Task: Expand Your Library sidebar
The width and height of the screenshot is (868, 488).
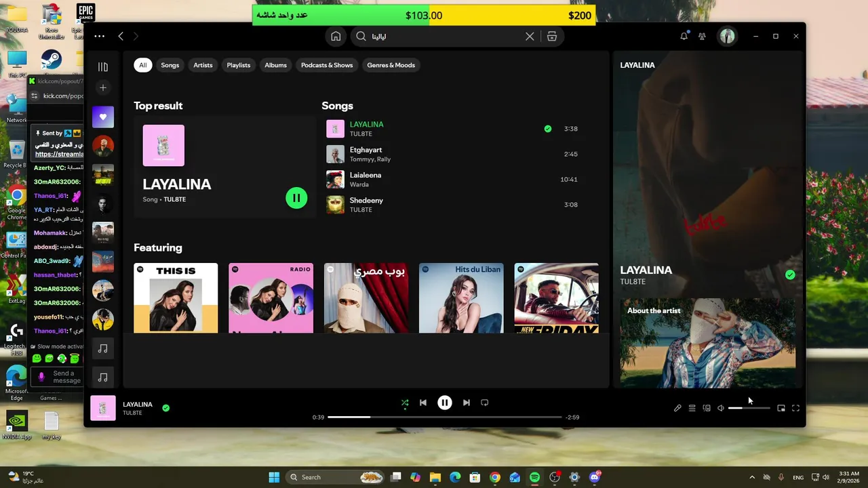Action: (103, 66)
